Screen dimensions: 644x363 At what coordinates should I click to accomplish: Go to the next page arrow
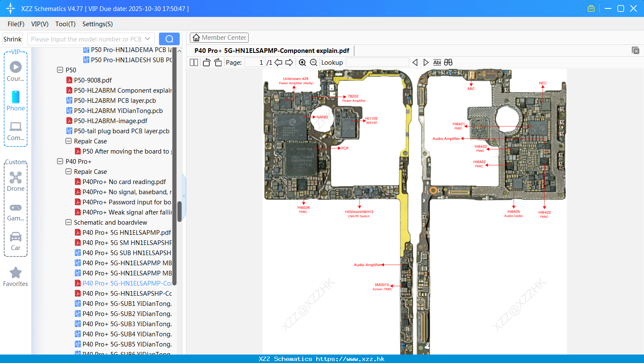click(x=289, y=63)
